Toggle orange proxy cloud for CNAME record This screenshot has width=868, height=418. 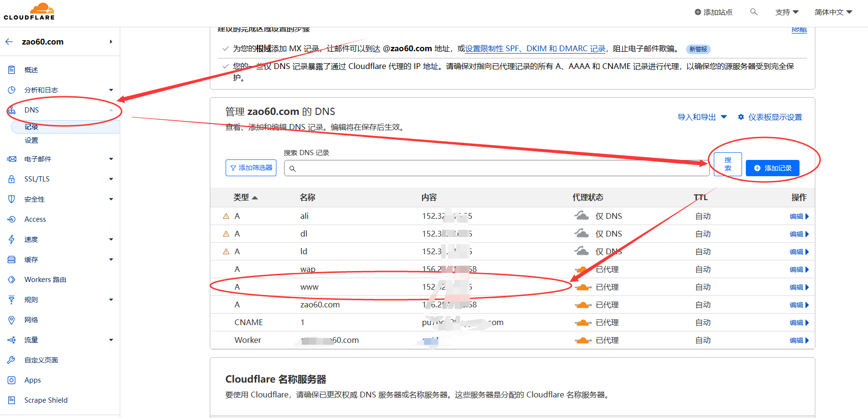click(583, 323)
